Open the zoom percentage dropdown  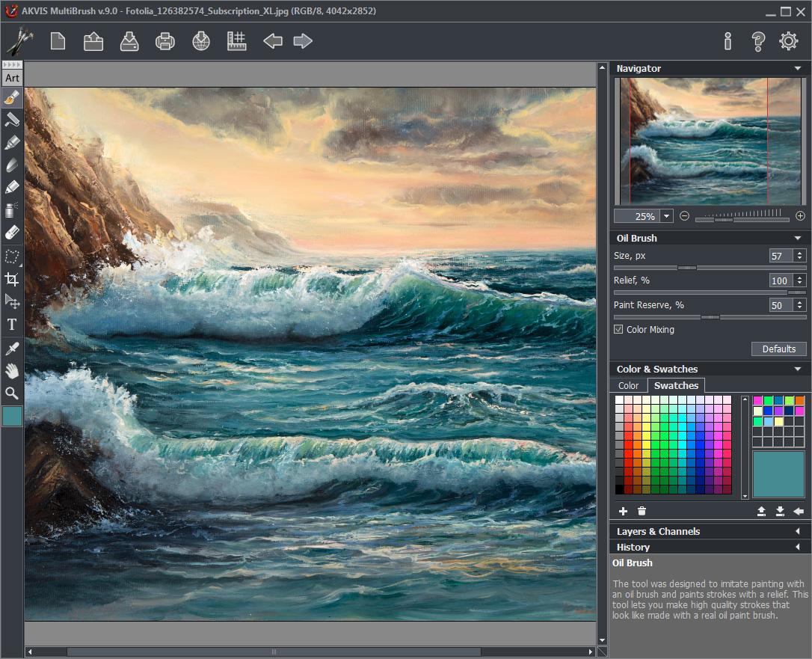click(x=667, y=216)
